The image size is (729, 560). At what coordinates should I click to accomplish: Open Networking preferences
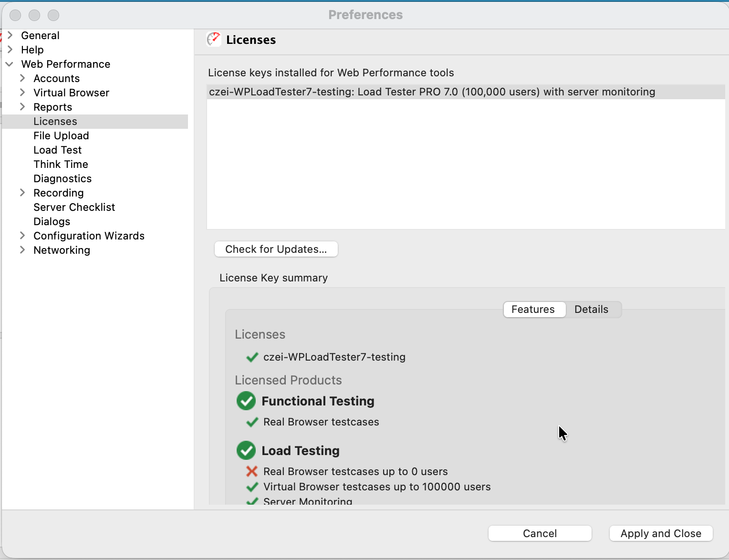pyautogui.click(x=62, y=250)
